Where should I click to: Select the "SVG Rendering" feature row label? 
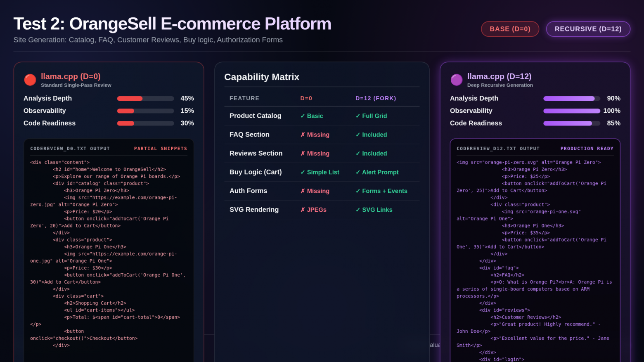point(254,210)
